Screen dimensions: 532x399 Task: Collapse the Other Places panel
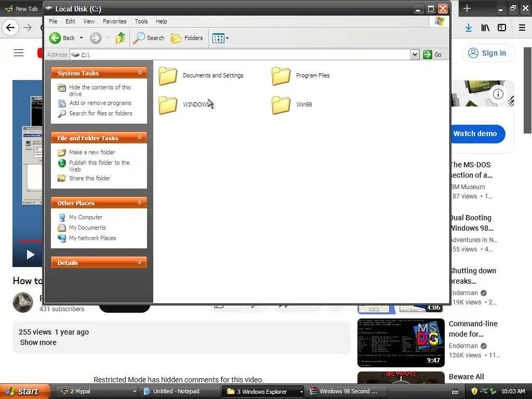140,203
